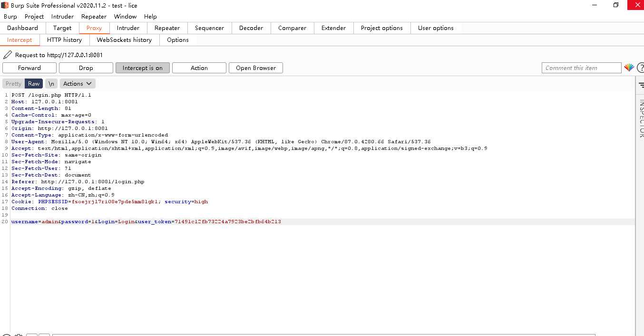
Task: Open the Window menu
Action: (x=125, y=16)
